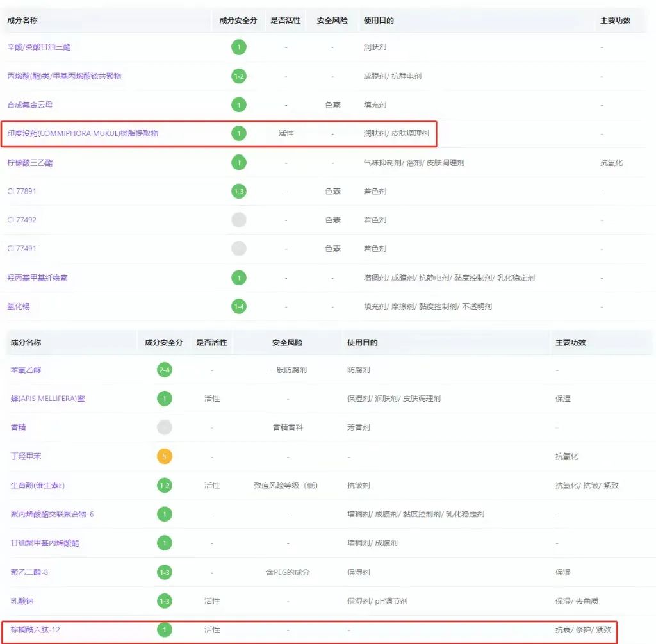Open the 印度没药(COMMIPHORA MUKUL)树脂提取物 link
The height and width of the screenshot is (644, 656).
pos(83,133)
